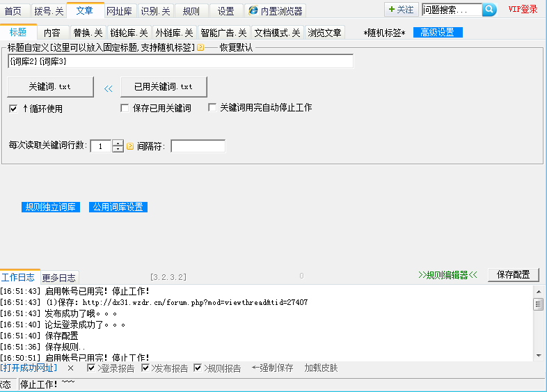The image size is (547, 392).
Task: Click the log scrollbar down arrow
Action: pyautogui.click(x=539, y=356)
